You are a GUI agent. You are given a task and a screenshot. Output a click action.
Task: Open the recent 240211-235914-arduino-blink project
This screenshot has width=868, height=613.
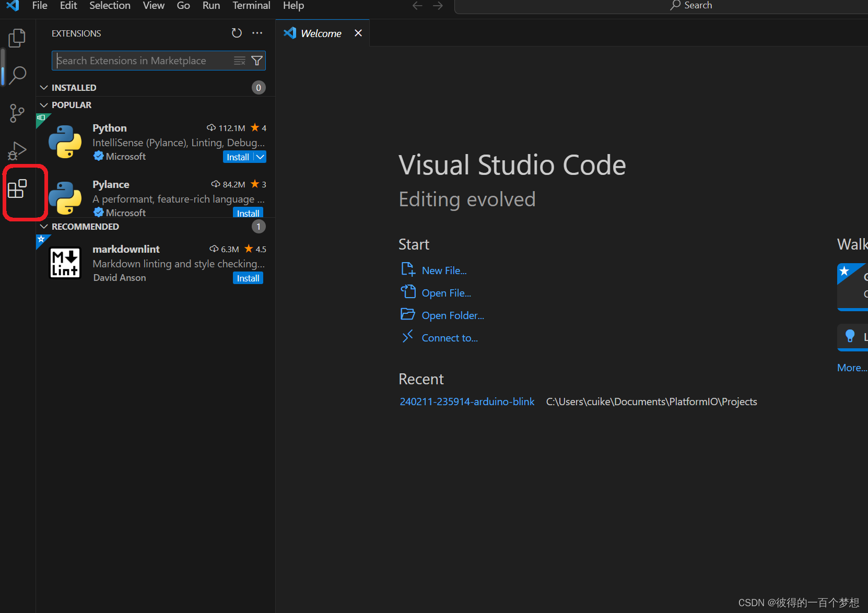466,401
